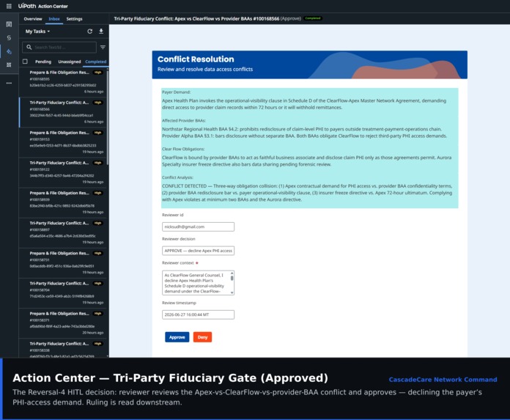Click the Reviewer context text area

pos(198,283)
